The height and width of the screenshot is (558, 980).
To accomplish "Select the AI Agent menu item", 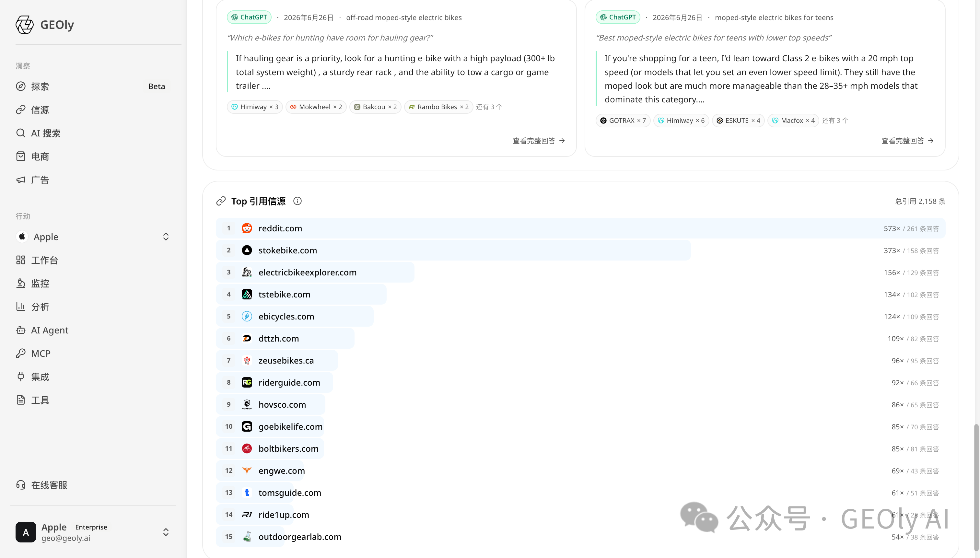I will 93,330.
